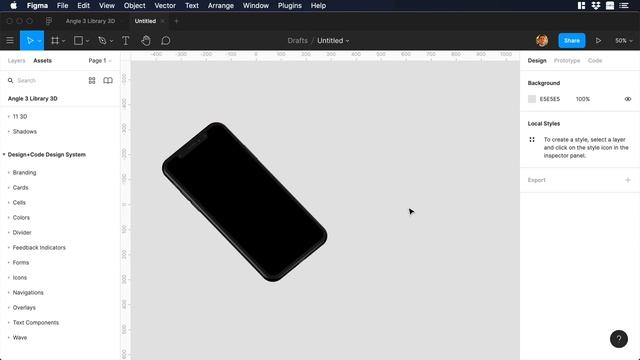Open the Arrange menu

(x=220, y=5)
